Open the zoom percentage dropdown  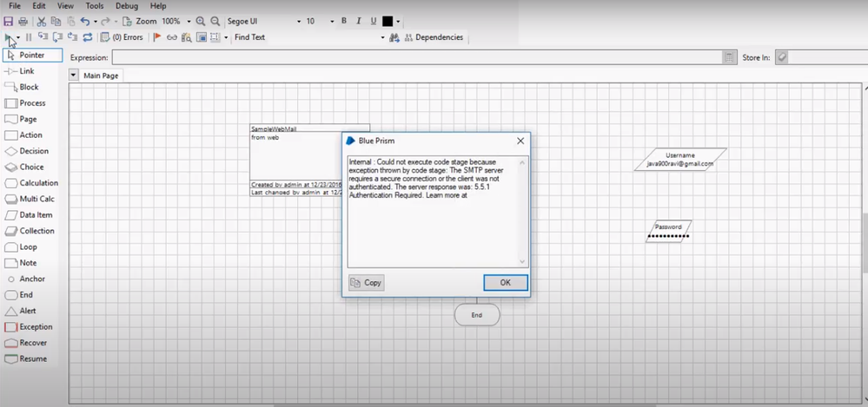coord(189,21)
